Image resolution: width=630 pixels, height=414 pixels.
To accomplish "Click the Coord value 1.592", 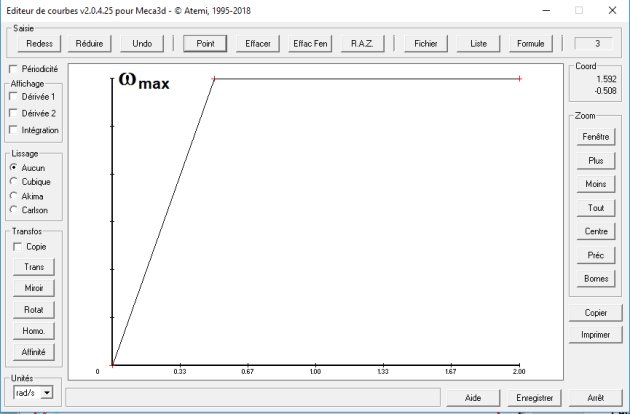I will coord(606,79).
